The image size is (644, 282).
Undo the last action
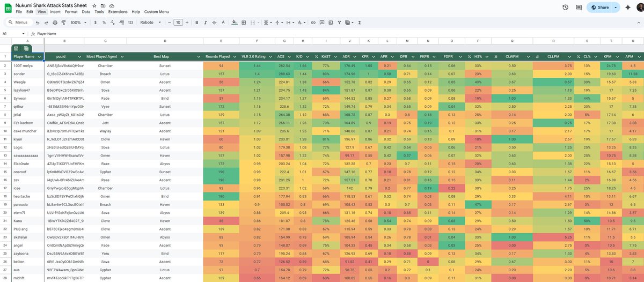coord(37,23)
